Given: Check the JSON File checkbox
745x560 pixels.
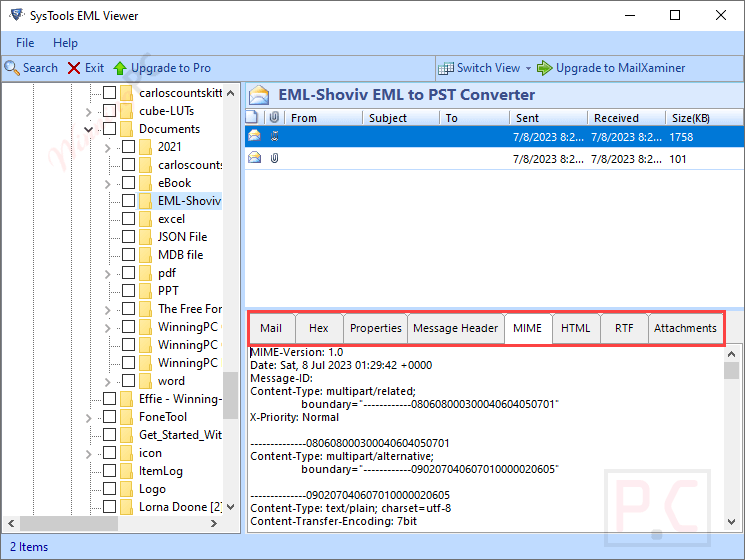Looking at the screenshot, I should click(129, 237).
